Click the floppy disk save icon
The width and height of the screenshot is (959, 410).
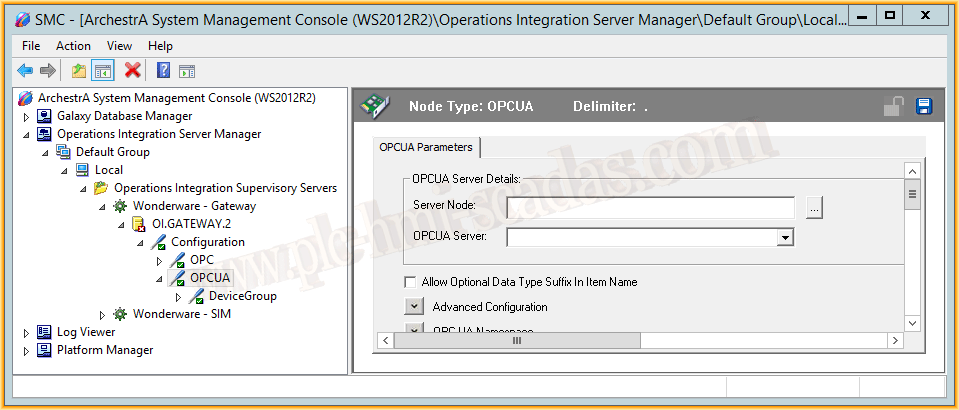(924, 106)
